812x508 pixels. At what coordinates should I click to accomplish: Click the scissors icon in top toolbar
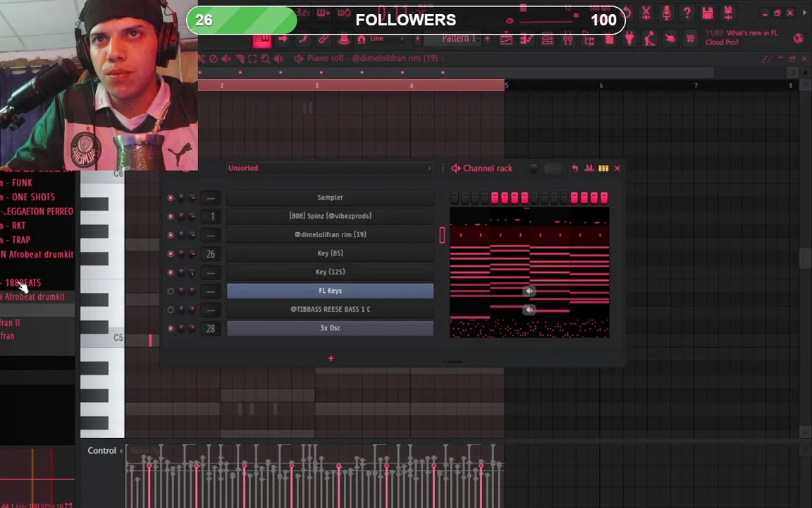[x=646, y=13]
